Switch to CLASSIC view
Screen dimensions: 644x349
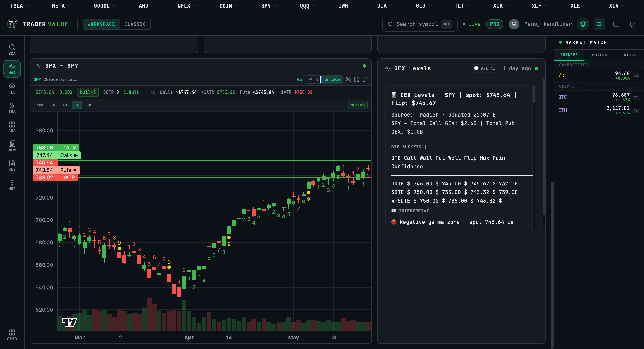135,24
